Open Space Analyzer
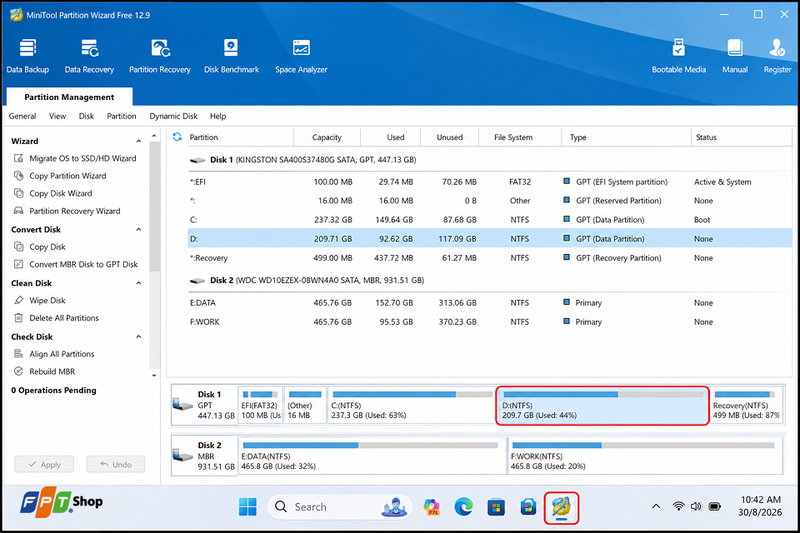 coord(301,56)
